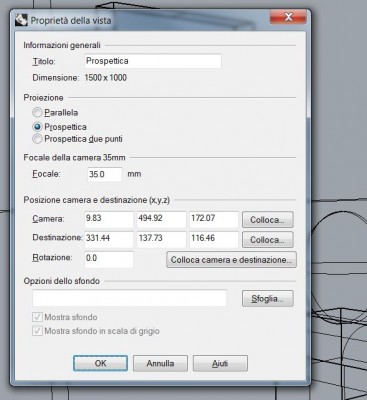Click the Destinazione Z field 116.46
Image resolution: width=367 pixels, height=400 pixels.
pyautogui.click(x=214, y=239)
